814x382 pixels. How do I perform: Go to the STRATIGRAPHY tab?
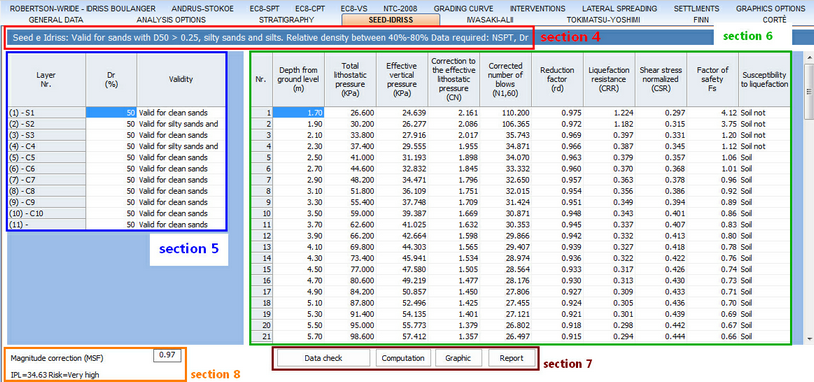286,20
